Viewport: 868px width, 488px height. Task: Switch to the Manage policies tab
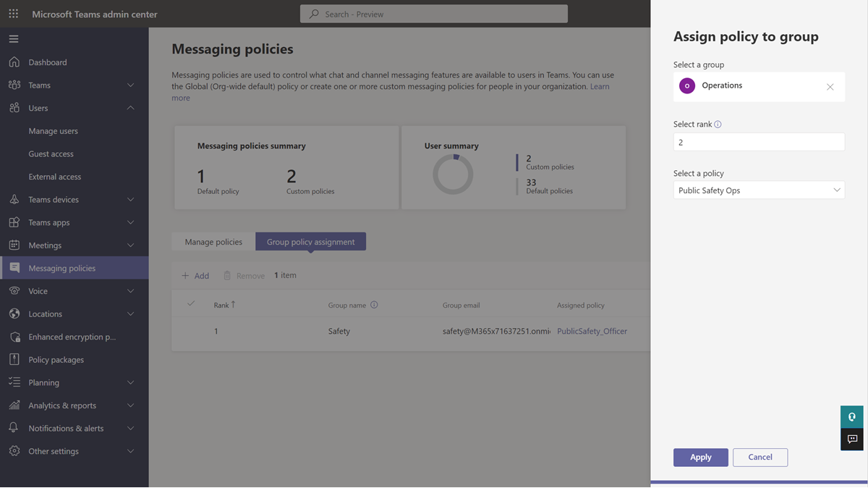click(x=213, y=242)
